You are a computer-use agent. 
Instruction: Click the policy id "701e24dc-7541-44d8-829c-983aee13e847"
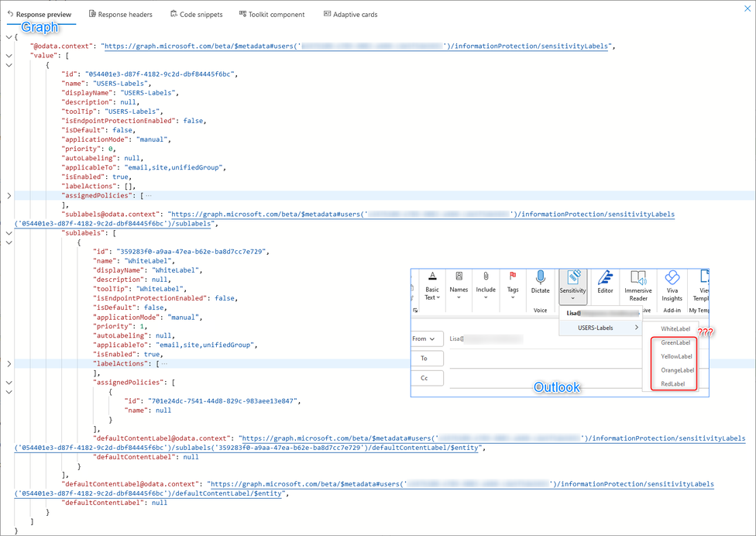[x=222, y=401]
